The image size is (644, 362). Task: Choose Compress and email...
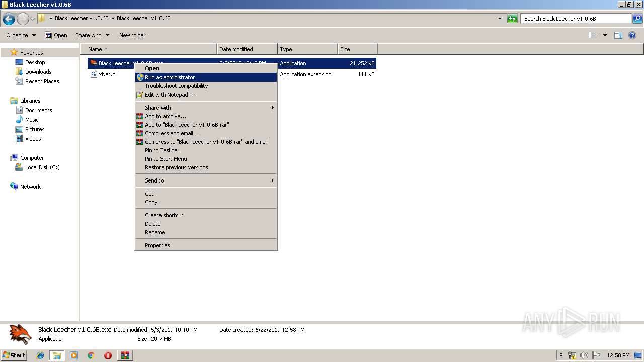[x=206, y=133]
